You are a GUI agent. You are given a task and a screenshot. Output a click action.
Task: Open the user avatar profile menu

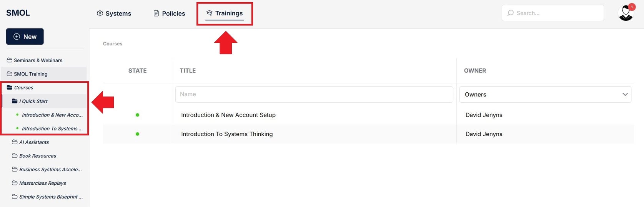coord(626,13)
